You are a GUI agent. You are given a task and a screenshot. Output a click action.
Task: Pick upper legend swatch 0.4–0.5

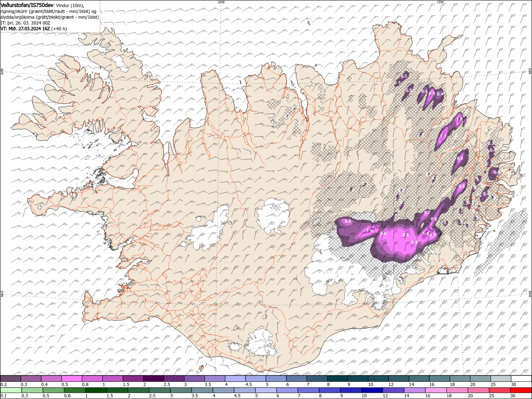(x=52, y=379)
